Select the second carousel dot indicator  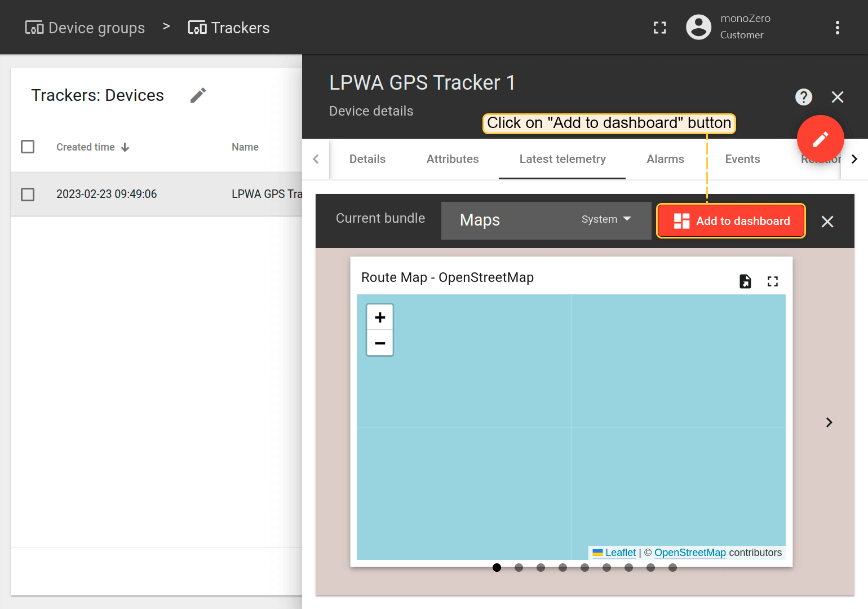tap(519, 567)
